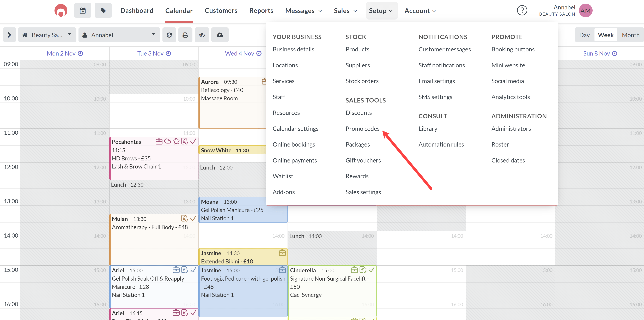Click the cloud upload icon in the toolbar
Screen dimensions: 644x320
(220, 35)
